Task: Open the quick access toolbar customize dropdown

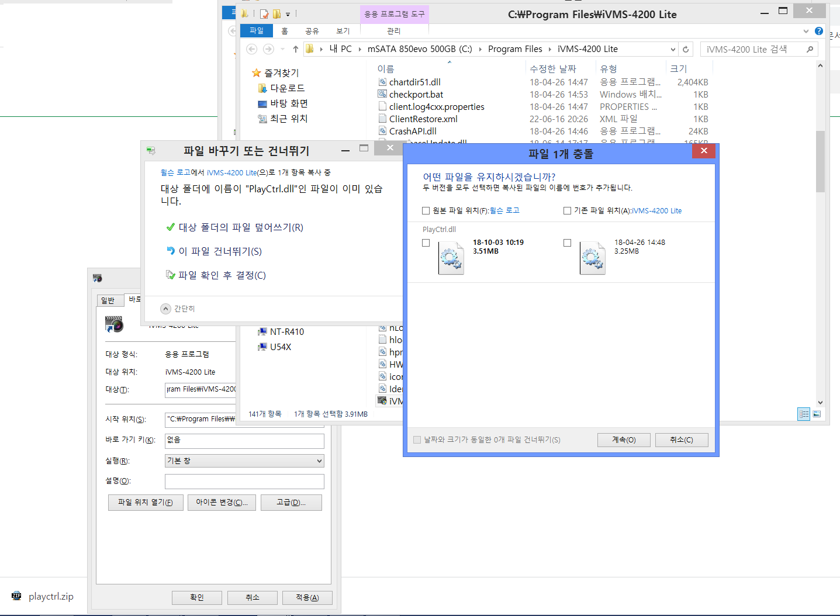Action: [288, 14]
